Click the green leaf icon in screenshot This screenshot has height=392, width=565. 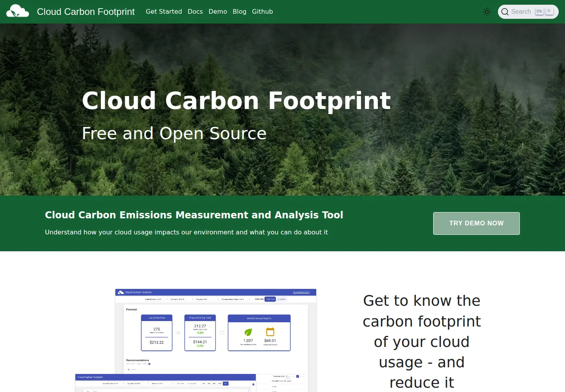coord(248,332)
